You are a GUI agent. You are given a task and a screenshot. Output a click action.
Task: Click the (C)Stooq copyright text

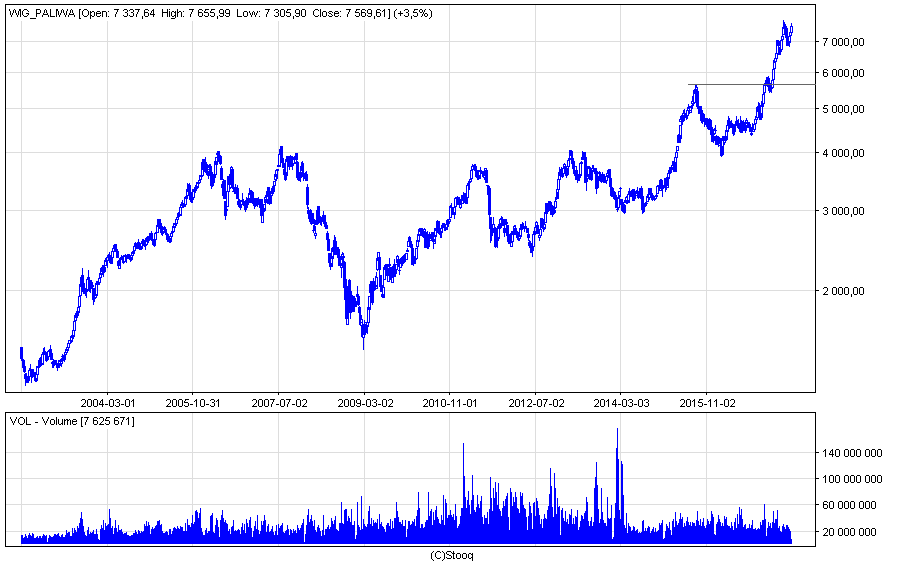(x=452, y=555)
